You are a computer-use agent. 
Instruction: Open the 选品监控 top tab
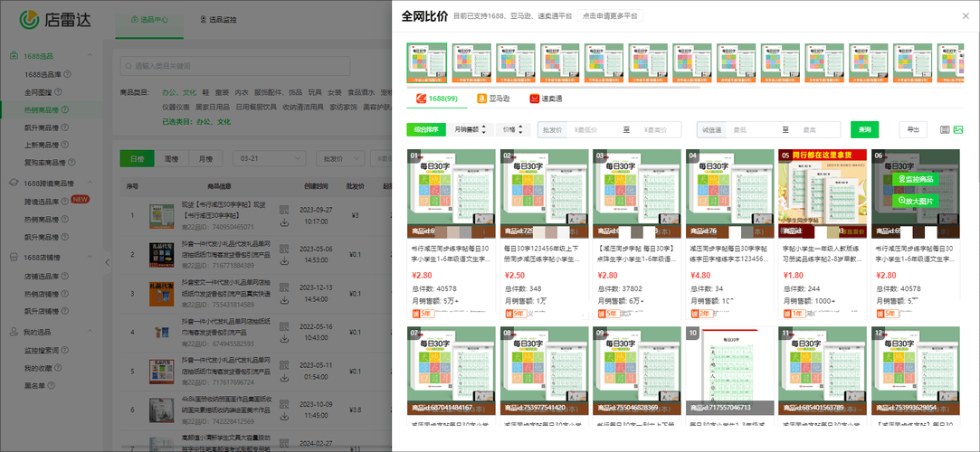click(218, 19)
